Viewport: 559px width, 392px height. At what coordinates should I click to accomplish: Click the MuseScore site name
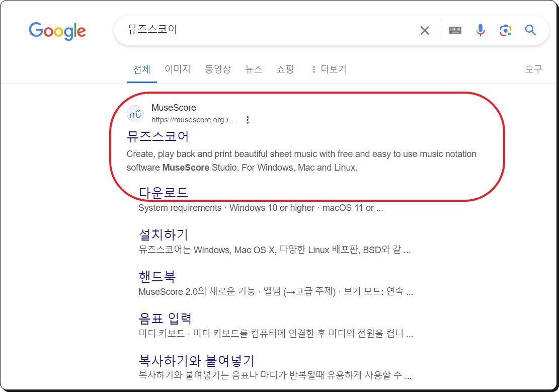[x=174, y=107]
